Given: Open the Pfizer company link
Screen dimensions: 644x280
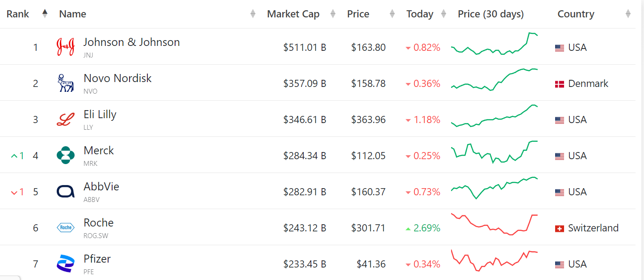Looking at the screenshot, I should pyautogui.click(x=97, y=259).
